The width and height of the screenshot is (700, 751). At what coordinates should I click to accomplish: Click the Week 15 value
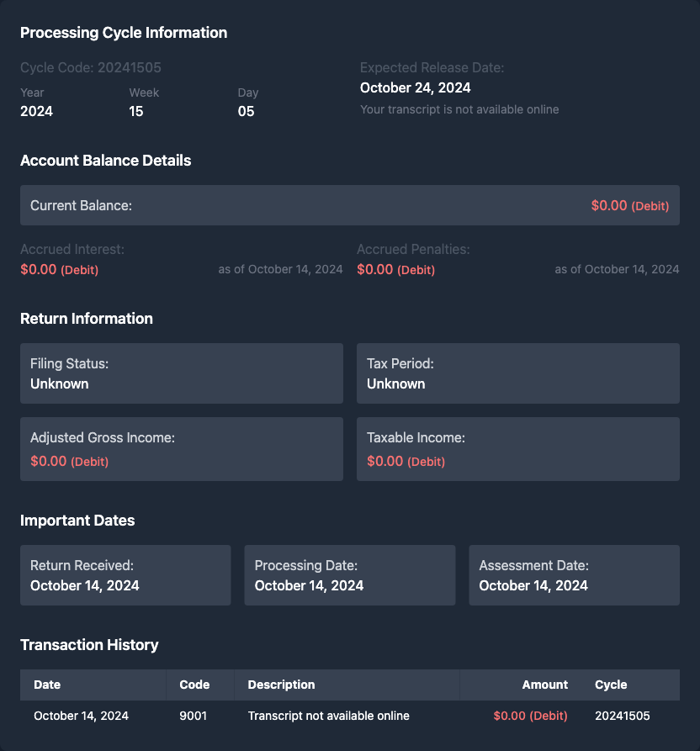[x=136, y=111]
